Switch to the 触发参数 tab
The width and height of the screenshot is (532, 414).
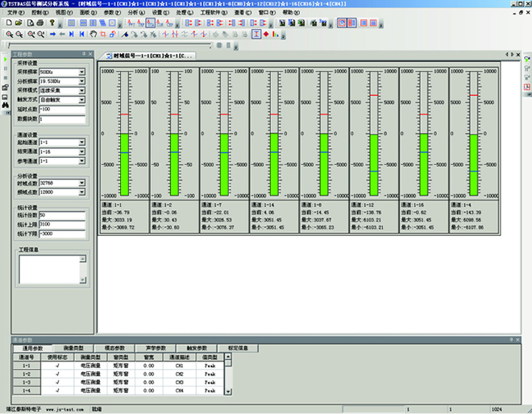(197, 348)
